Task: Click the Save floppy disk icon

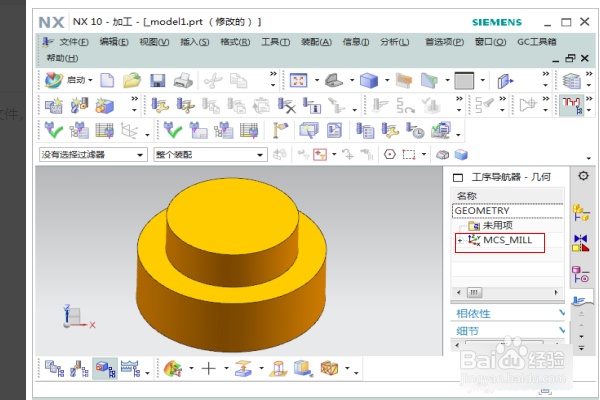Action: 157,81
